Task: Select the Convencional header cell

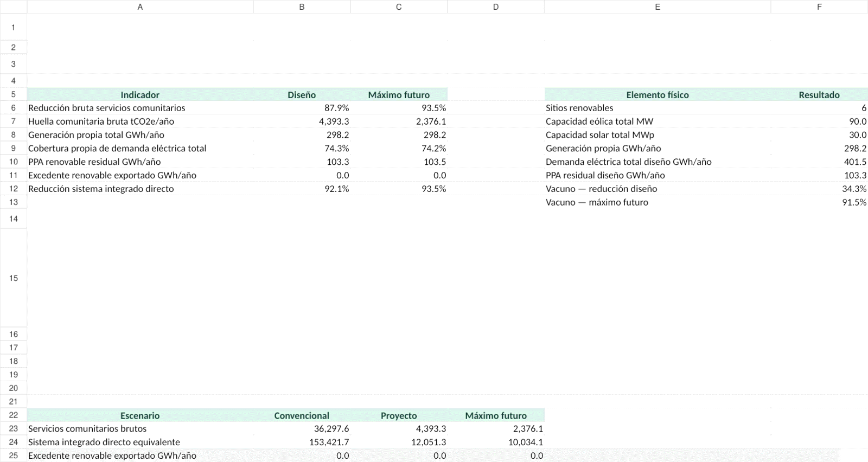Action: (x=302, y=415)
